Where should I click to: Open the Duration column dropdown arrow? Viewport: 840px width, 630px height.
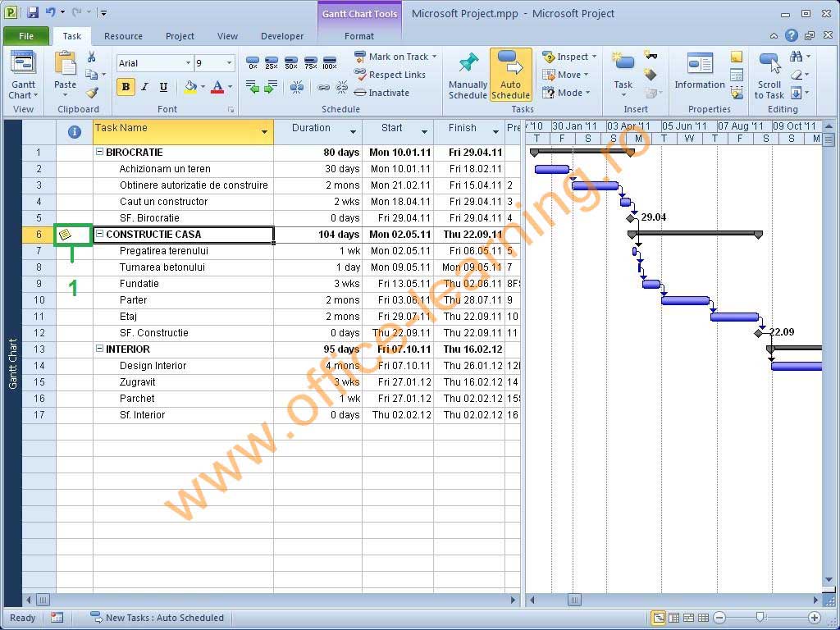(353, 132)
